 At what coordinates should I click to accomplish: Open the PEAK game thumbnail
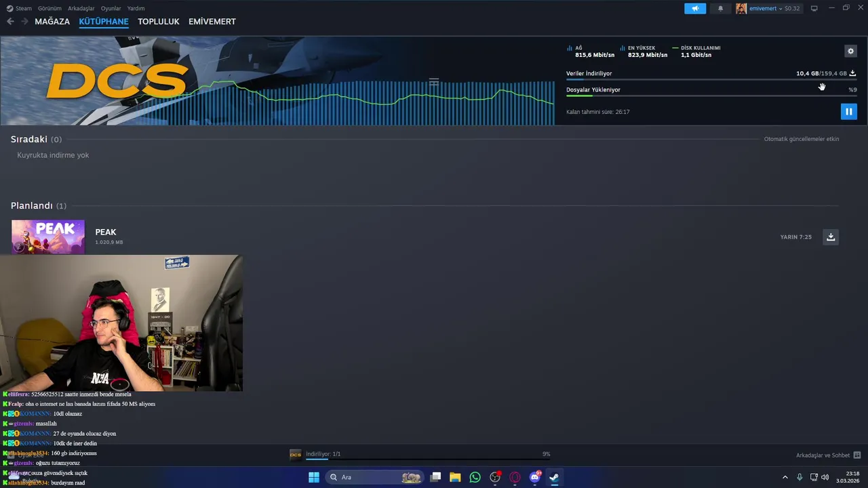[x=48, y=237]
